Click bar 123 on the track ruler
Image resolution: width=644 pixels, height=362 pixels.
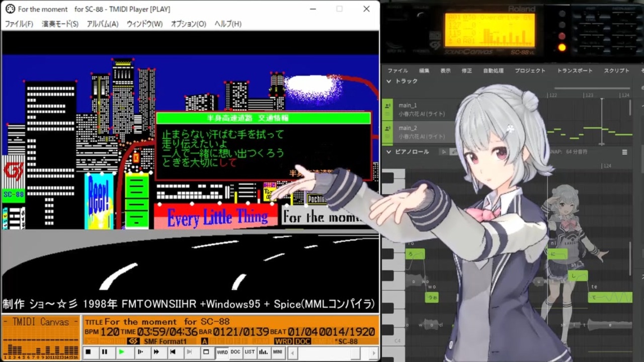tap(589, 95)
